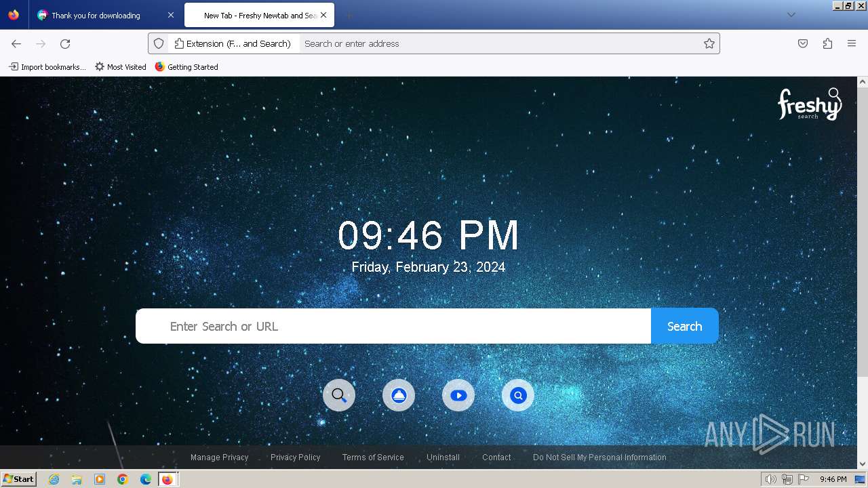Open the Most Visited bookmarks folder

click(x=121, y=67)
